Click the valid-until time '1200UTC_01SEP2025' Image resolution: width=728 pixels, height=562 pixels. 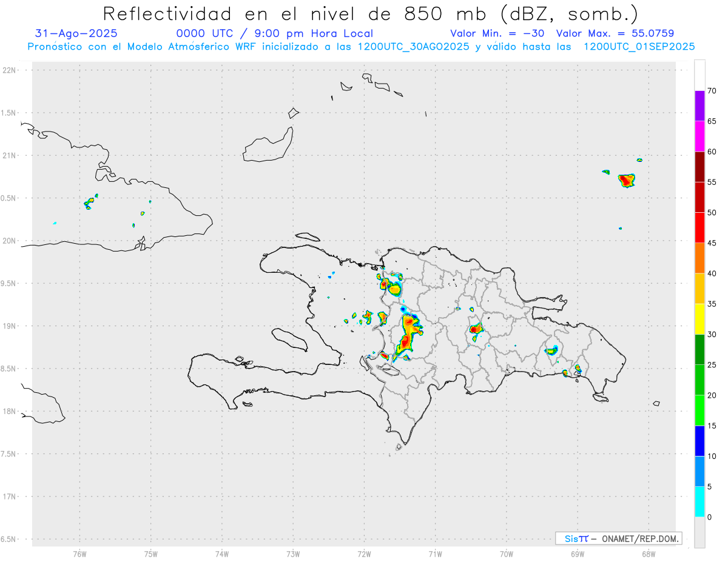(x=639, y=47)
